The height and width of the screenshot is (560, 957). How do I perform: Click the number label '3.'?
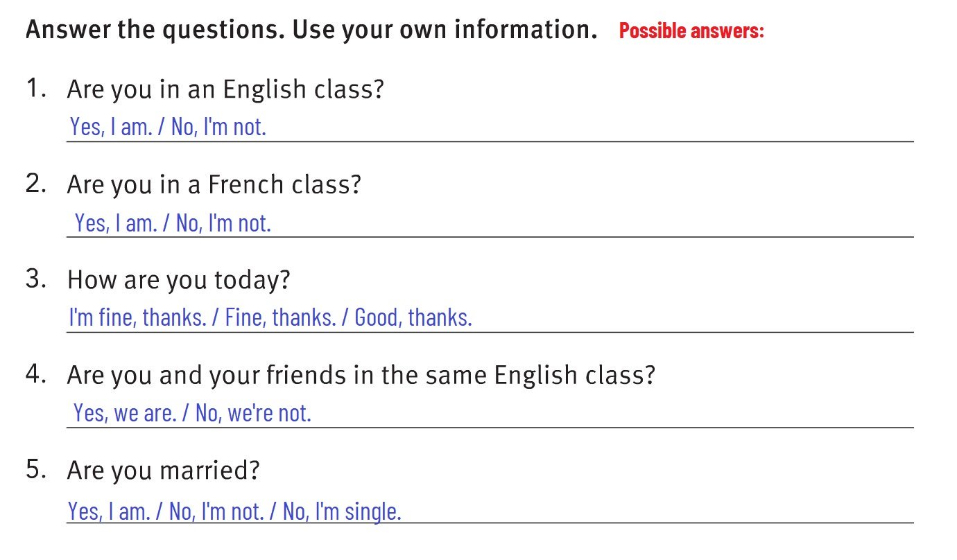[36, 279]
